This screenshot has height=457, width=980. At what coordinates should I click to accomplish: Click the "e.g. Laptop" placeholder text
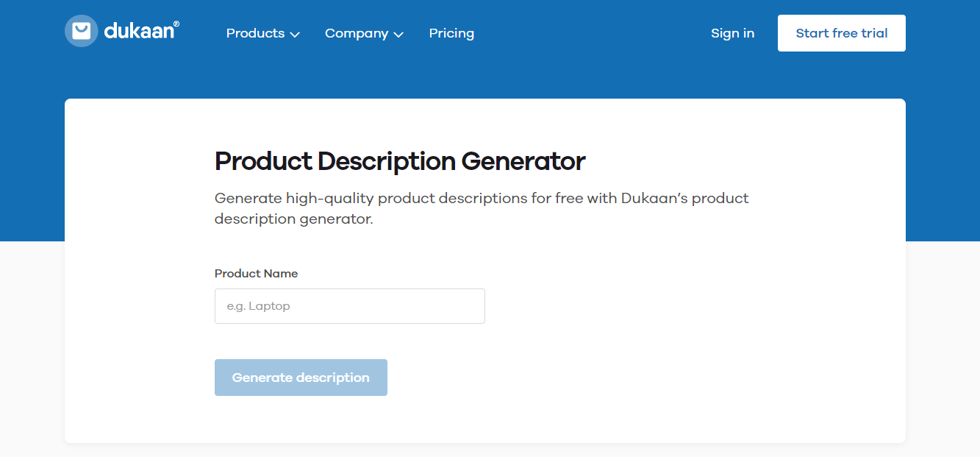(259, 306)
